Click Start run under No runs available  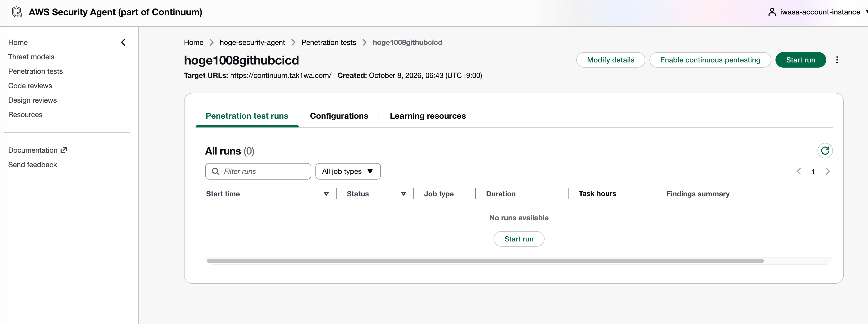tap(519, 239)
